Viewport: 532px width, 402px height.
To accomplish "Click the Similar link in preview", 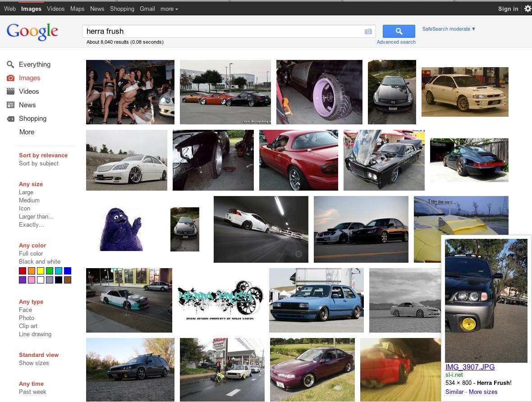I will 454,392.
